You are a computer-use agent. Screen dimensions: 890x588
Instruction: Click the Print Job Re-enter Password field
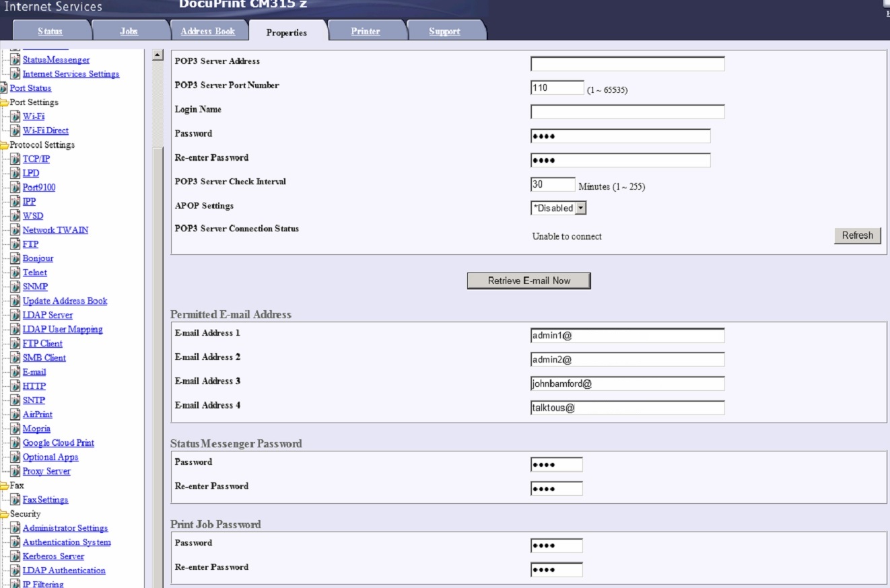[x=556, y=570]
